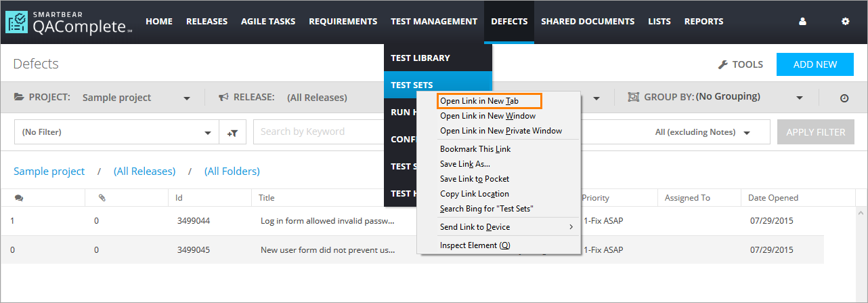Expand the Group By dropdown
This screenshot has height=303, width=868.
[x=800, y=98]
